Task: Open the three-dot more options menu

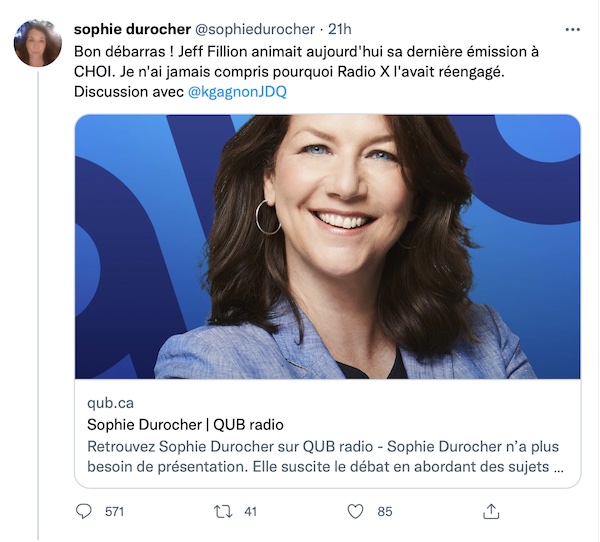Action: (572, 29)
